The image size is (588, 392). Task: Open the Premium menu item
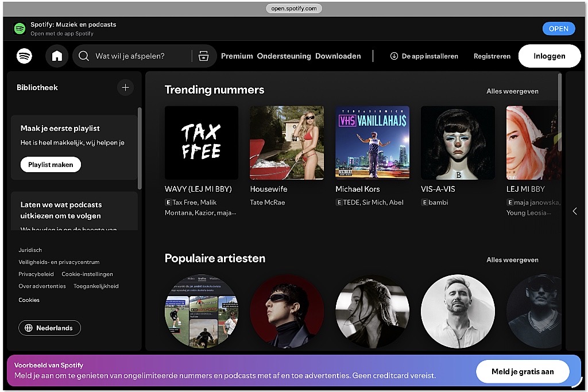coord(237,56)
